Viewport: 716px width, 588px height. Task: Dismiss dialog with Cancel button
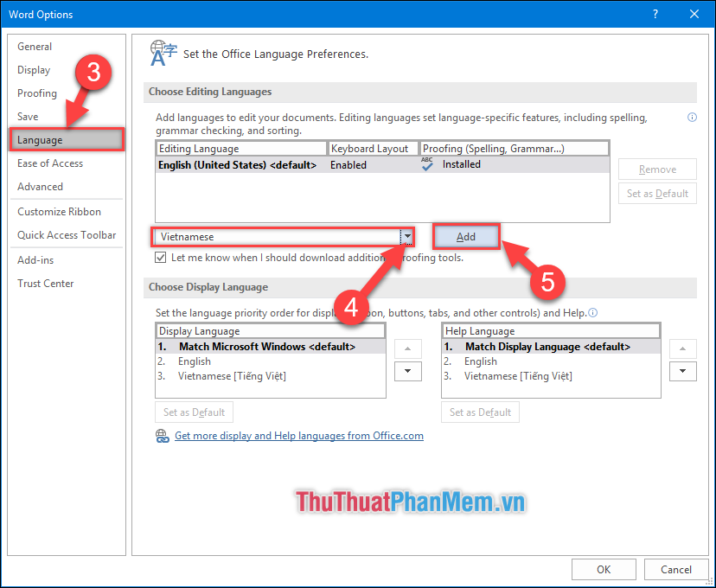676,569
